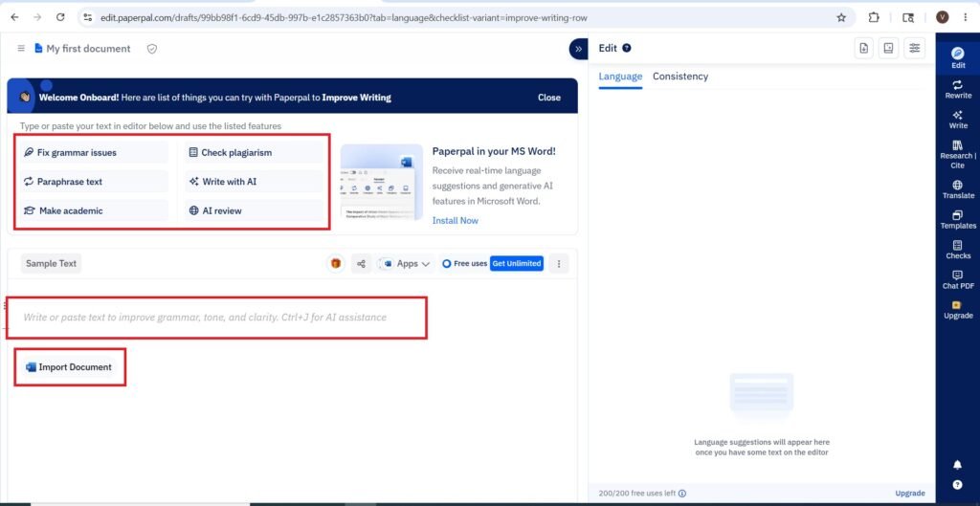Open browser extensions puzzle icon
The height and width of the screenshot is (506, 980).
click(874, 17)
